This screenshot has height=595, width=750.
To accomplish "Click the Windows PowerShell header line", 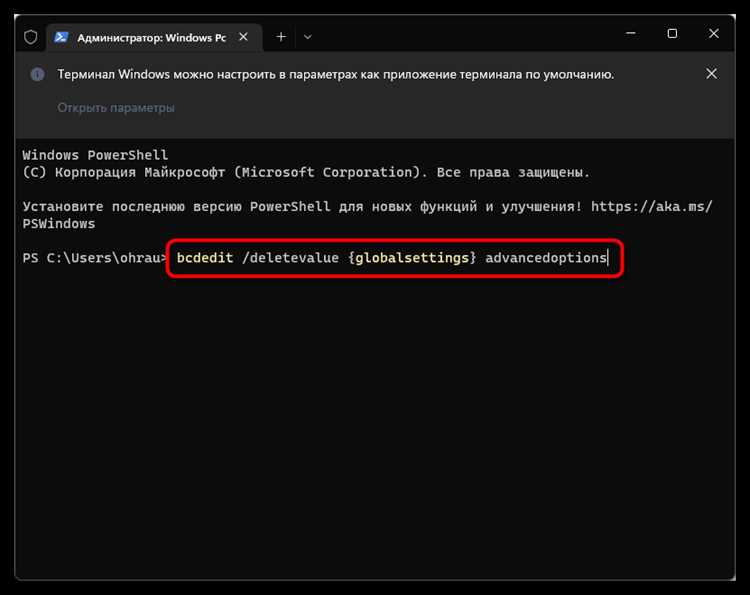I will (95, 155).
